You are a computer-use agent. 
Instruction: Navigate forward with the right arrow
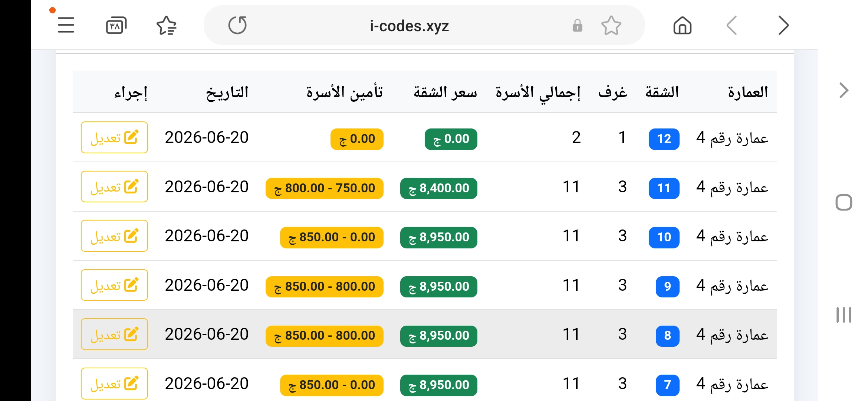[783, 25]
